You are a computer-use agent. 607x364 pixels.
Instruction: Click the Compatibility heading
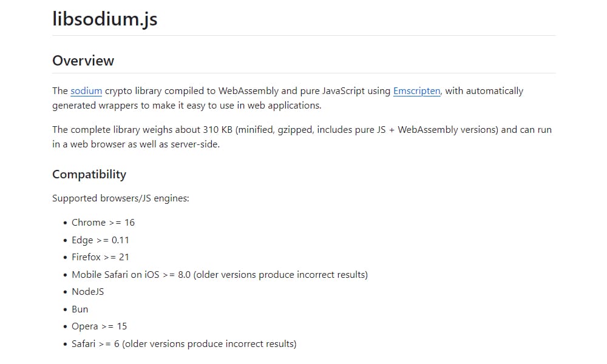click(x=89, y=175)
